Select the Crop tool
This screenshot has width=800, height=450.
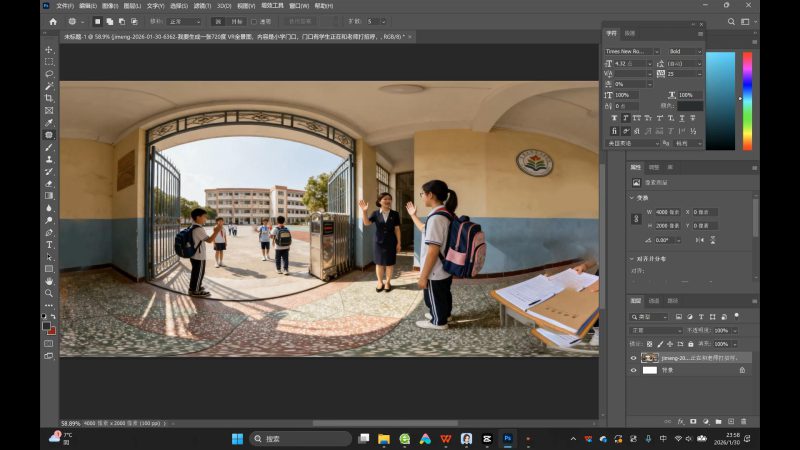49,98
